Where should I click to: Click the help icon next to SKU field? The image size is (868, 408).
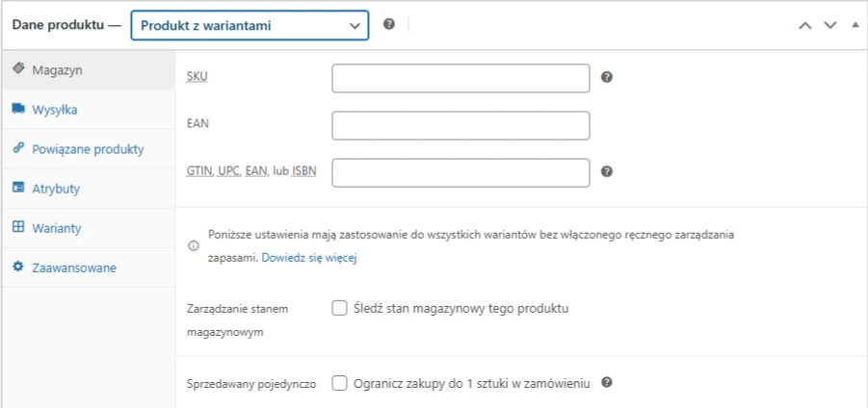pos(607,77)
